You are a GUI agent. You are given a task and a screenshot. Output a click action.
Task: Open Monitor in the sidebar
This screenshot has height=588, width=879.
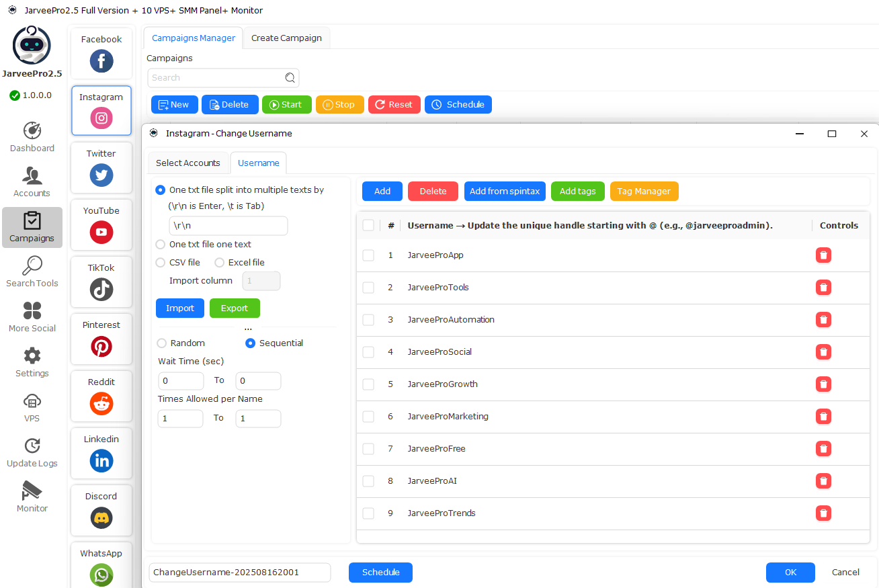pos(32,497)
